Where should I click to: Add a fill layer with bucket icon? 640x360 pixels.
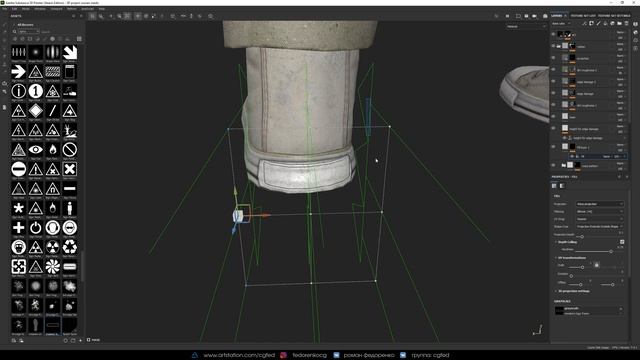(605, 24)
